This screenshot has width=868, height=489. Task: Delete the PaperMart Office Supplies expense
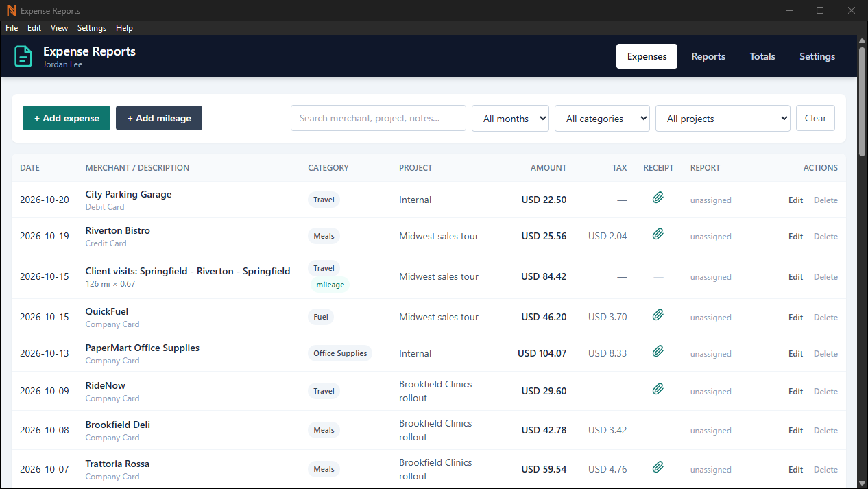825,354
